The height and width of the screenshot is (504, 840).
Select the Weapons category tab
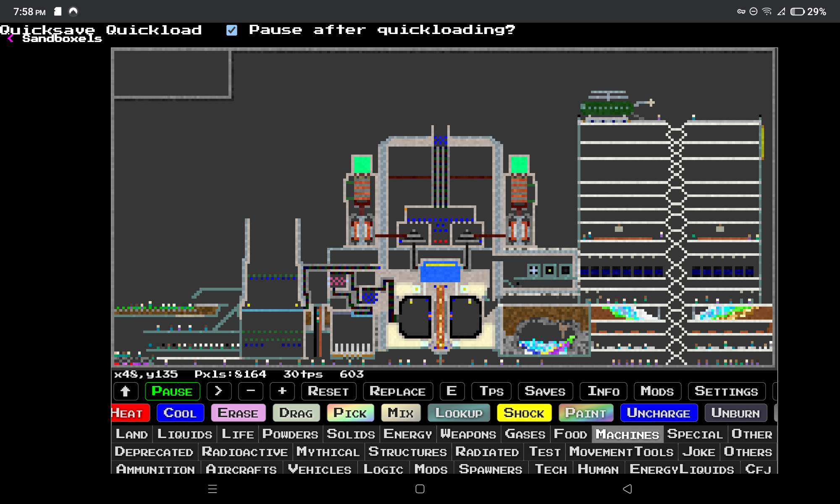(x=468, y=434)
